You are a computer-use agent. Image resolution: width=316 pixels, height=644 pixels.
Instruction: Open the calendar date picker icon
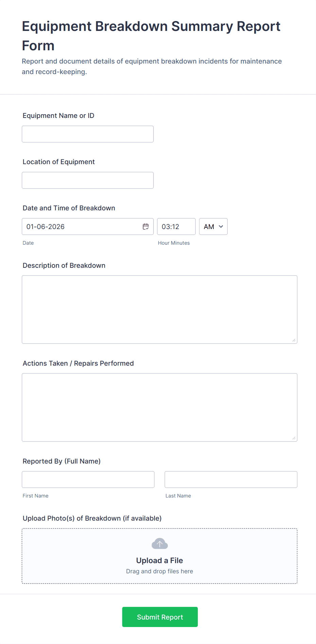pyautogui.click(x=146, y=226)
